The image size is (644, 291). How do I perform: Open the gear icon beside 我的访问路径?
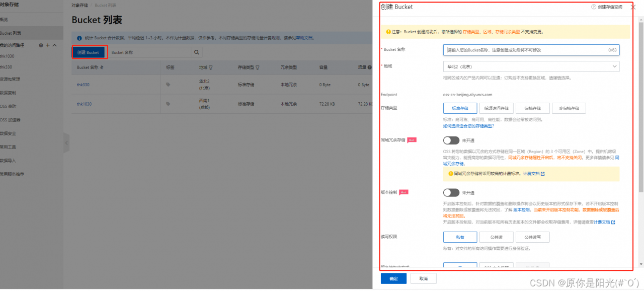coord(41,46)
